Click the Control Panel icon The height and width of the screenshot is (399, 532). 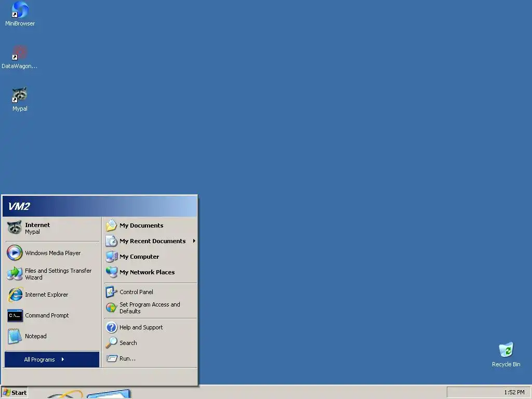point(111,292)
